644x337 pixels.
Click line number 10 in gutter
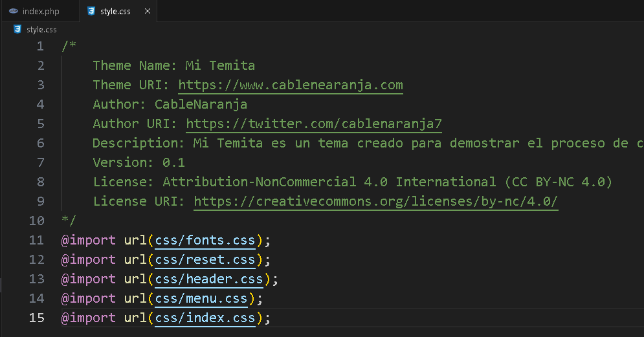(36, 221)
